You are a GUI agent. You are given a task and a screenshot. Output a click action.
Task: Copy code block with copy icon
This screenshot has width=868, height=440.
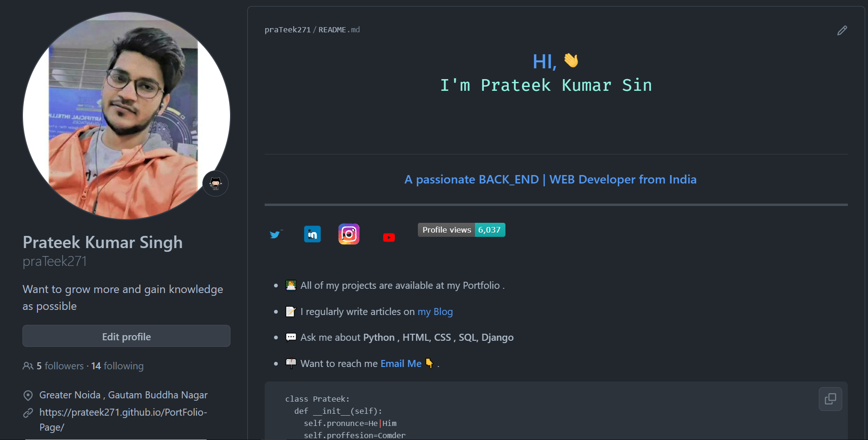coord(830,399)
